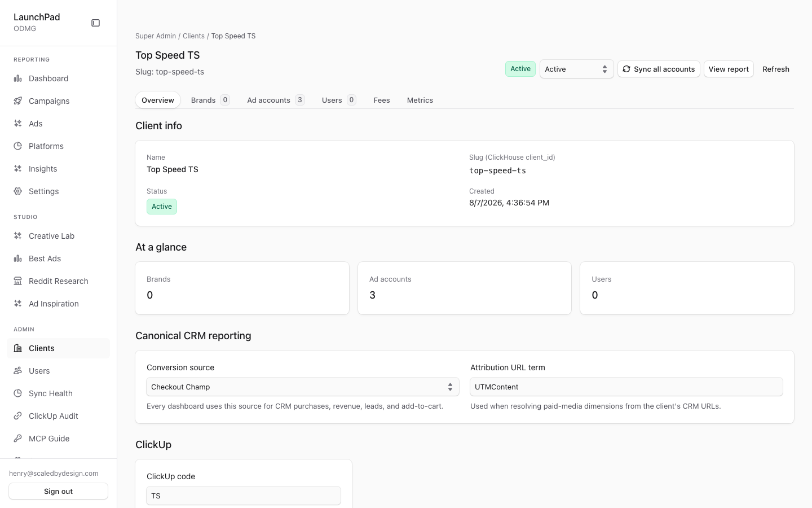Image resolution: width=812 pixels, height=508 pixels.
Task: Switch to the Brands tab
Action: point(210,100)
